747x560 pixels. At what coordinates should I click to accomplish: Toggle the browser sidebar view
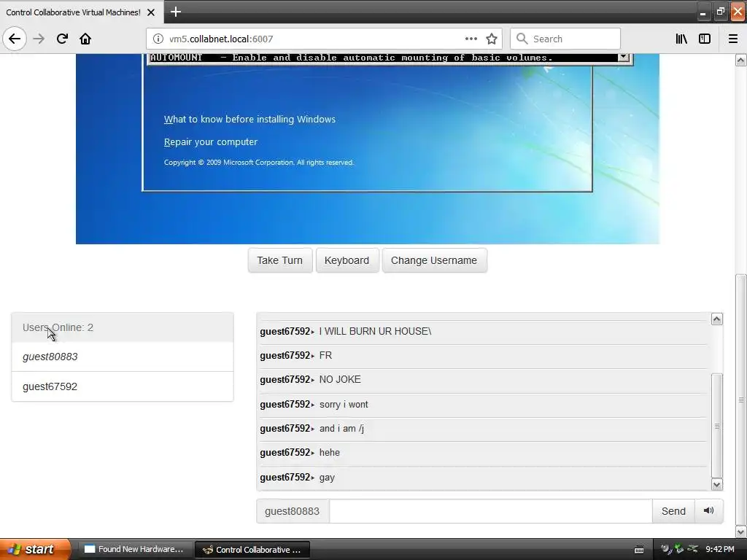click(x=705, y=39)
